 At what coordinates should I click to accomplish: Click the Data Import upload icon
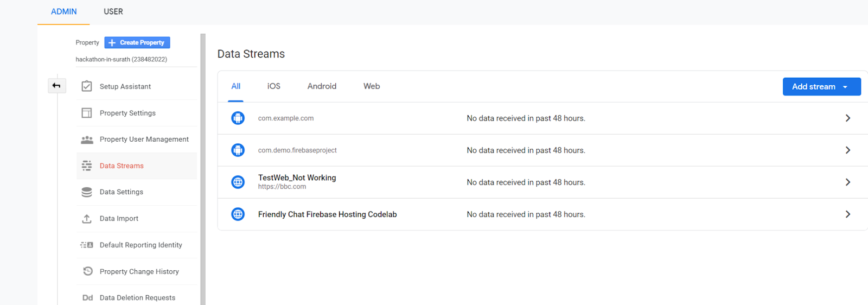tap(87, 219)
